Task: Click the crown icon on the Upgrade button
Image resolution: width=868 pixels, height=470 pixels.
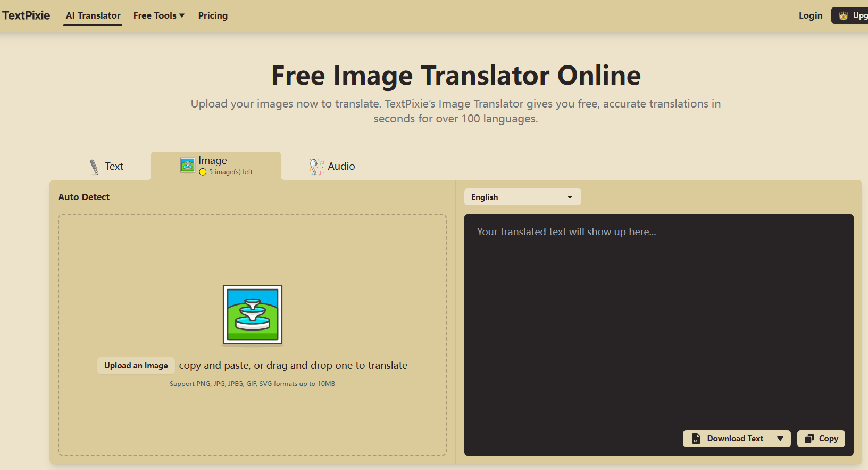Action: tap(844, 15)
